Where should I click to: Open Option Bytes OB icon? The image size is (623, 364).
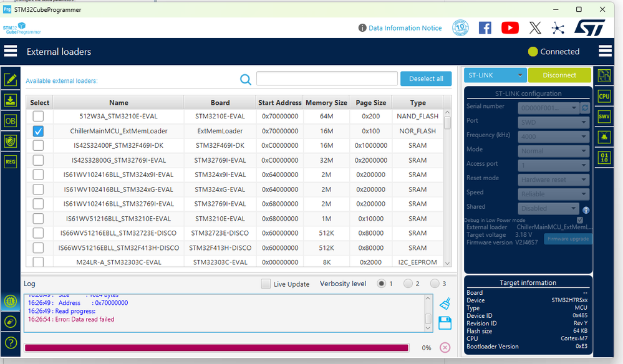(x=11, y=121)
